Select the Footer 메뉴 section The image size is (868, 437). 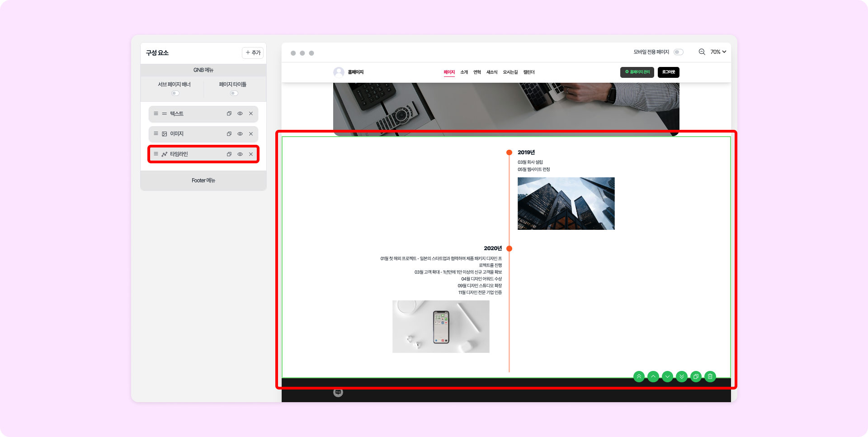203,180
